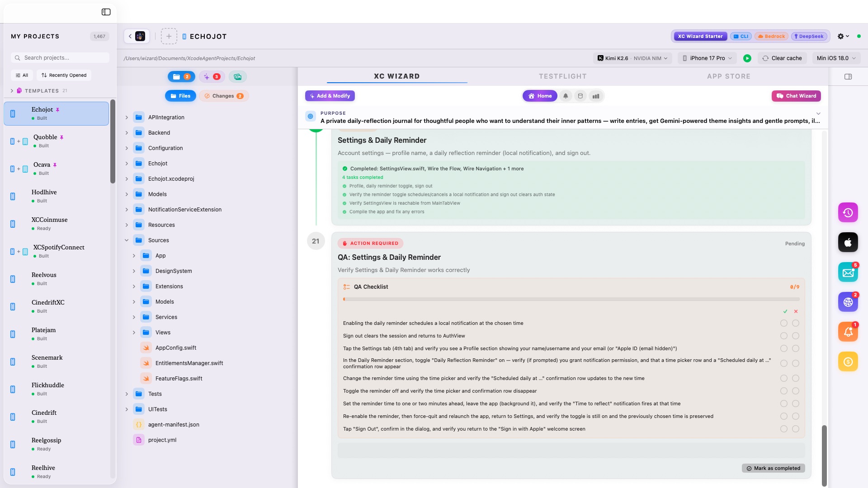Collapse the Sources folder
868x488 pixels.
(127, 240)
